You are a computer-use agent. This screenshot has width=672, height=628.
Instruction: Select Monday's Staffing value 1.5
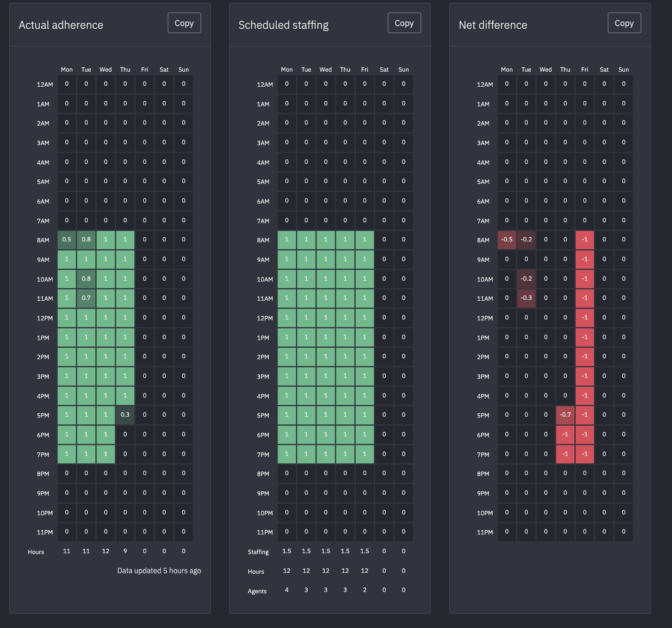pyautogui.click(x=287, y=551)
